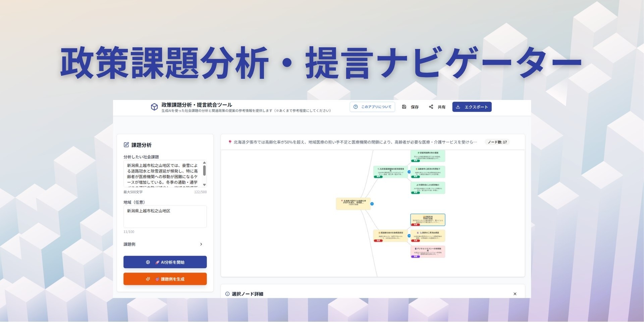Screen dimensions: 644x322
Task: Click the エクスポート export button
Action: [472, 107]
